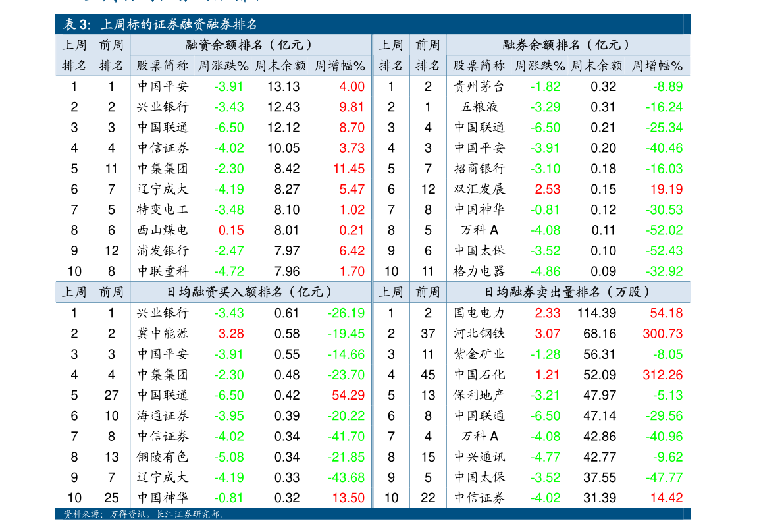Viewport: 784px width, 532px height.
Task: Select the '融券余额排名（亿元）' header
Action: (566, 45)
